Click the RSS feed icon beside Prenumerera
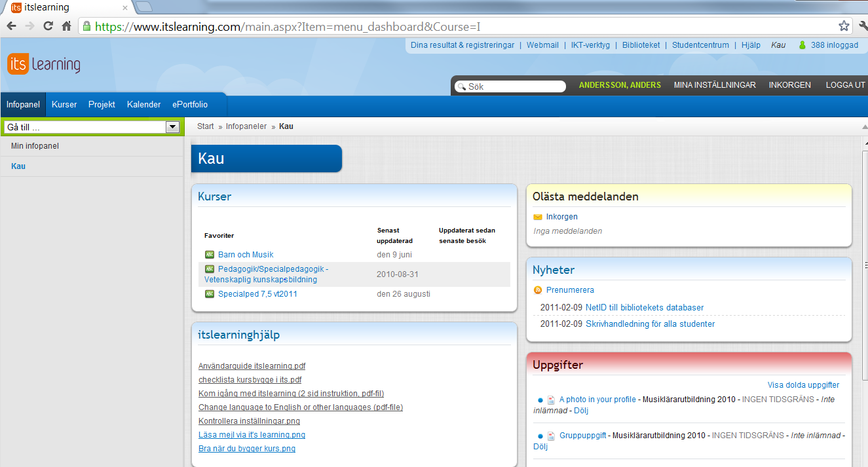The width and height of the screenshot is (868, 467). [538, 290]
